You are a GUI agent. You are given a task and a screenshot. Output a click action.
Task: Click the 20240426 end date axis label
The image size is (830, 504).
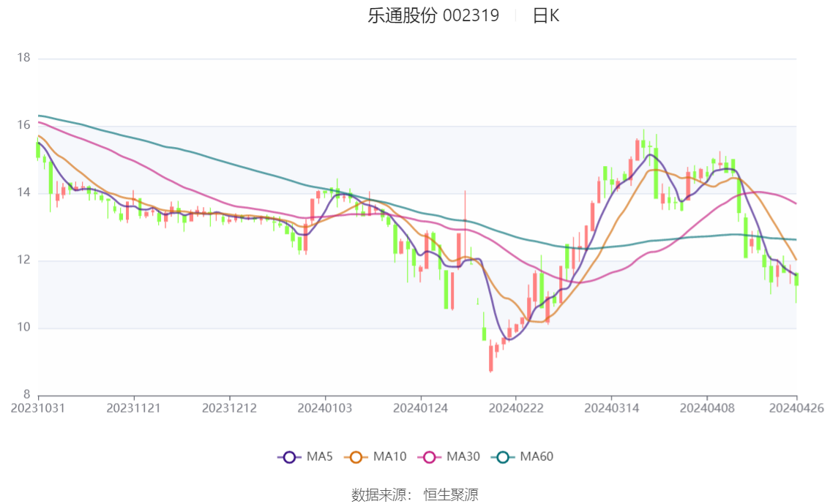(x=796, y=408)
